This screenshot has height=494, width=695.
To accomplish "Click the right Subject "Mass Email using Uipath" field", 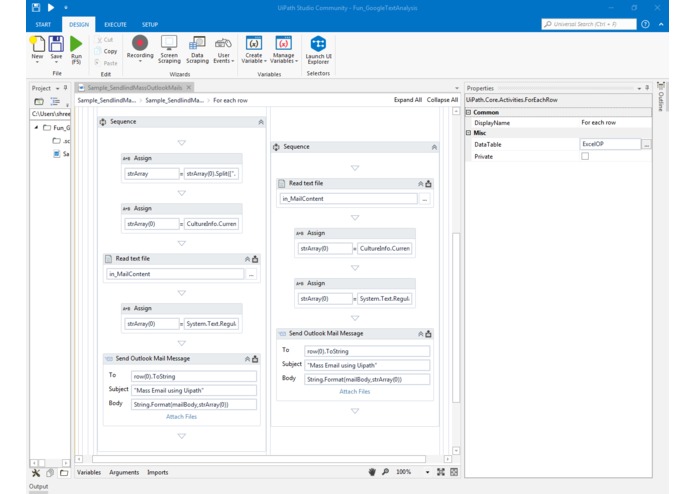I will tap(367, 366).
